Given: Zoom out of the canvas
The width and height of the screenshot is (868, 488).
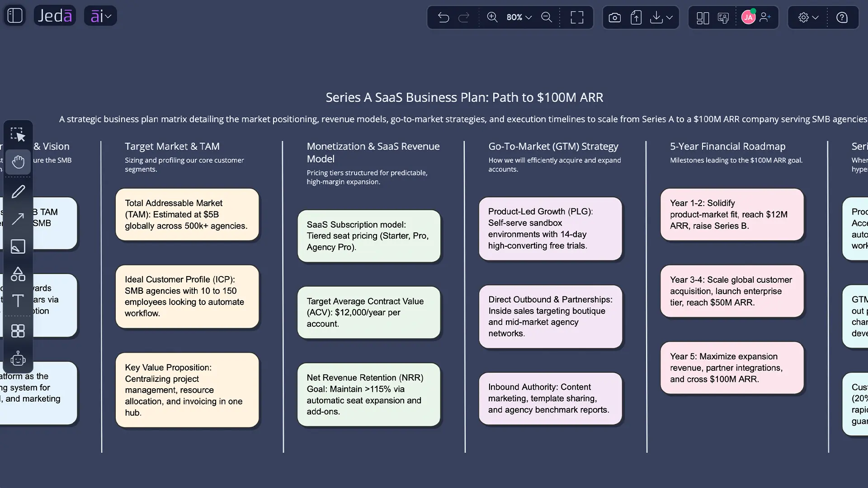Looking at the screenshot, I should [547, 17].
